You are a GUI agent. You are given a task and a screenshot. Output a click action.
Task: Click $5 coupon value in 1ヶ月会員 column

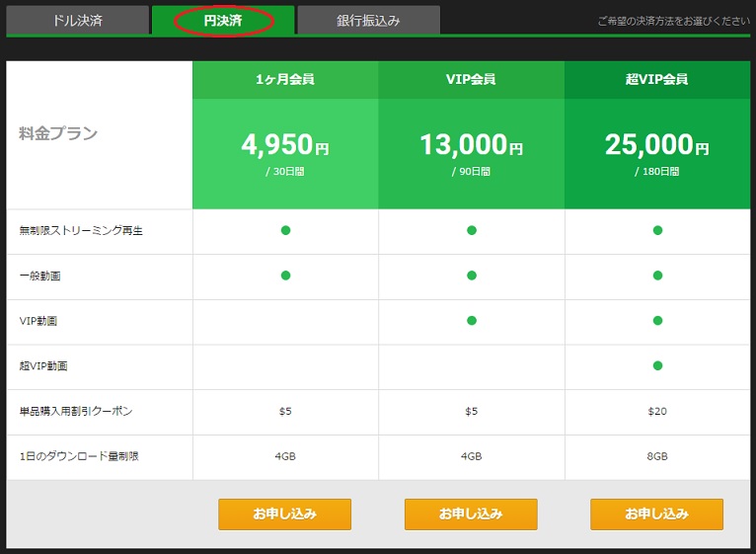[285, 411]
